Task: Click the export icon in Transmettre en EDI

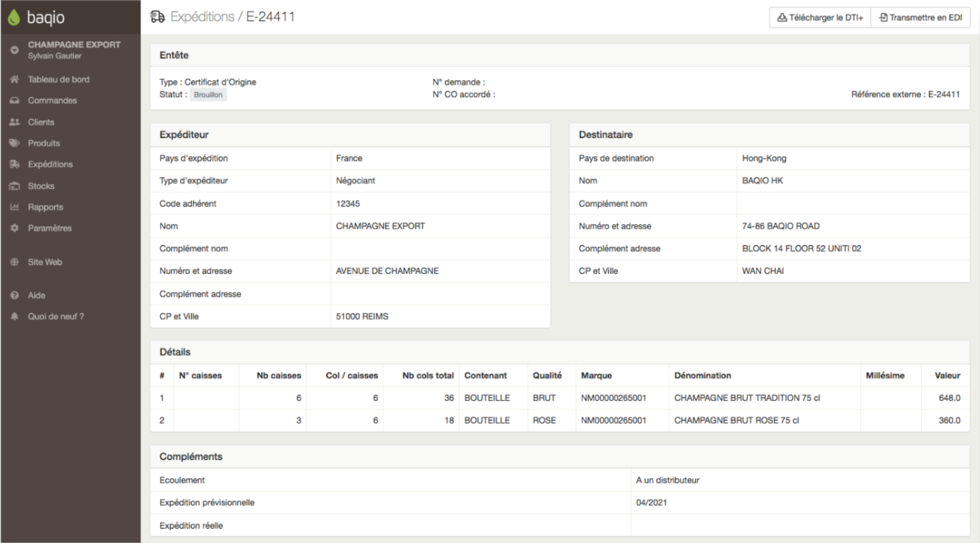Action: pos(883,18)
